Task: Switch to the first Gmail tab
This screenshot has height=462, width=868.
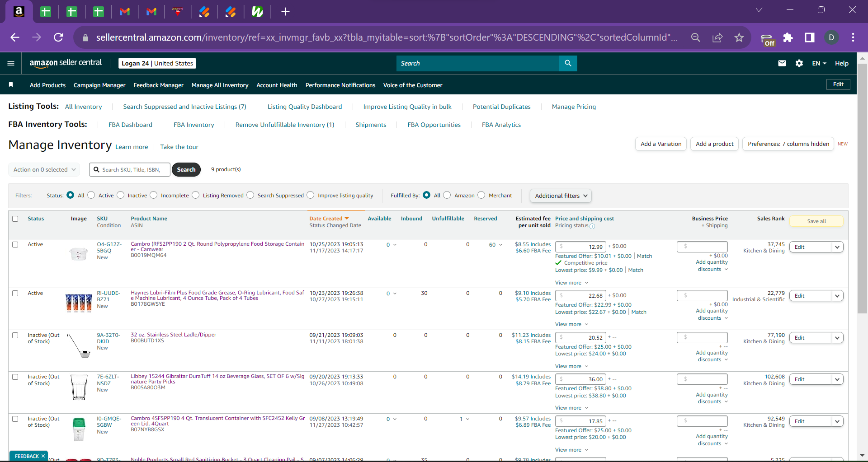Action: click(125, 12)
